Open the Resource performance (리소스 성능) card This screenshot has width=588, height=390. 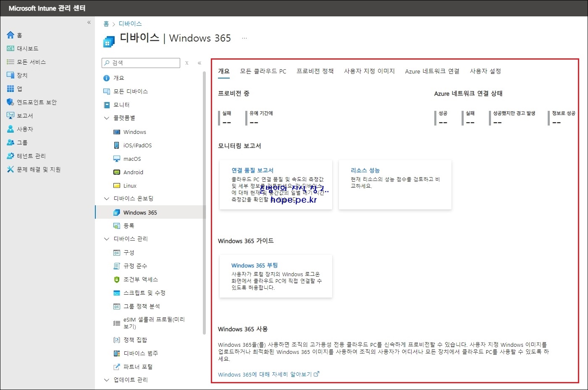click(x=395, y=185)
